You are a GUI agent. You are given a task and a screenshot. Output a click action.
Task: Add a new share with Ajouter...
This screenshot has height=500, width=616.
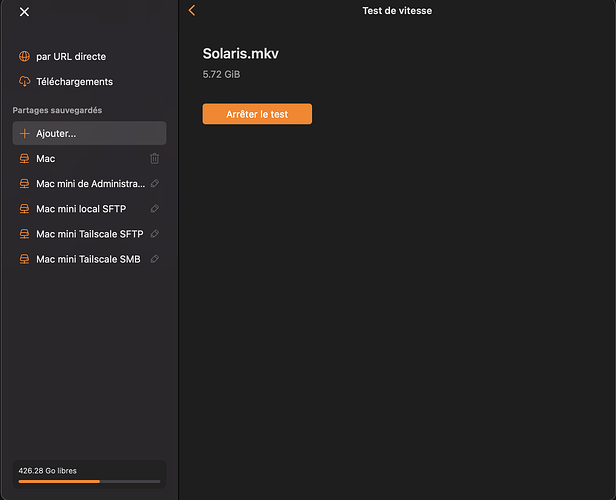pos(89,133)
